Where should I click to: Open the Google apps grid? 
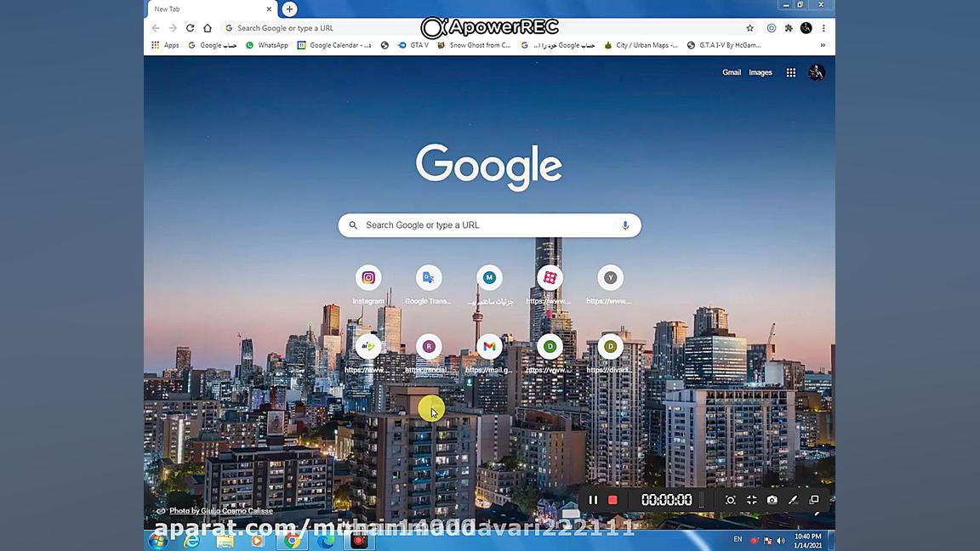[x=789, y=72]
